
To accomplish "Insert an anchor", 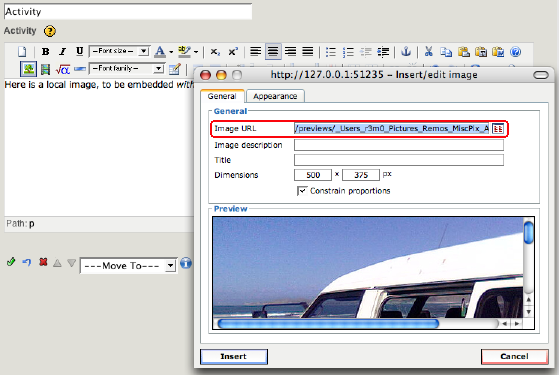I will click(406, 52).
